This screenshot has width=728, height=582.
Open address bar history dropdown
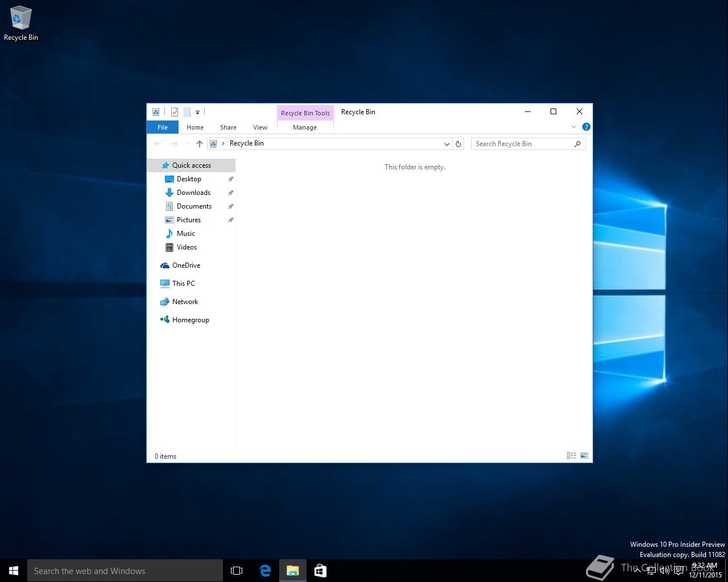tap(446, 144)
